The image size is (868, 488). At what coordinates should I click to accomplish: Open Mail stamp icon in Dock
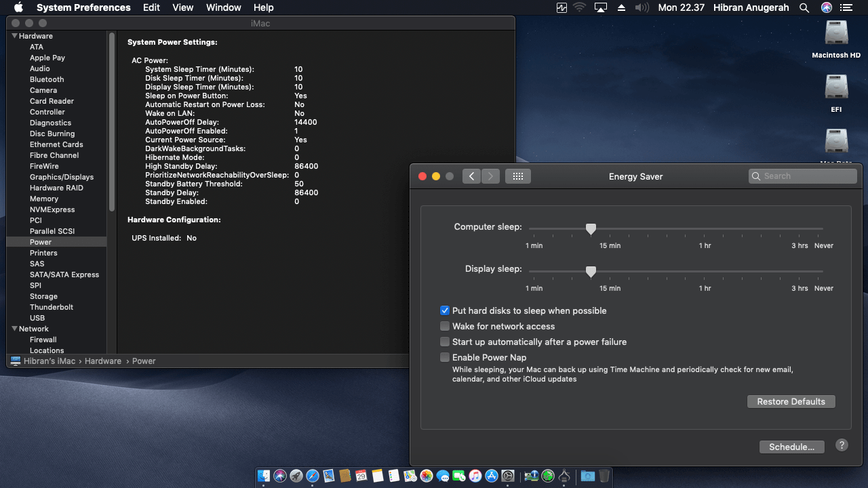329,476
